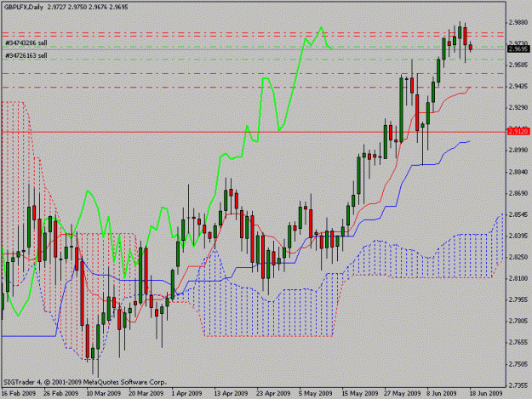Click the 2.9290 price axis label
Screen dimensions: 532x399
point(518,107)
